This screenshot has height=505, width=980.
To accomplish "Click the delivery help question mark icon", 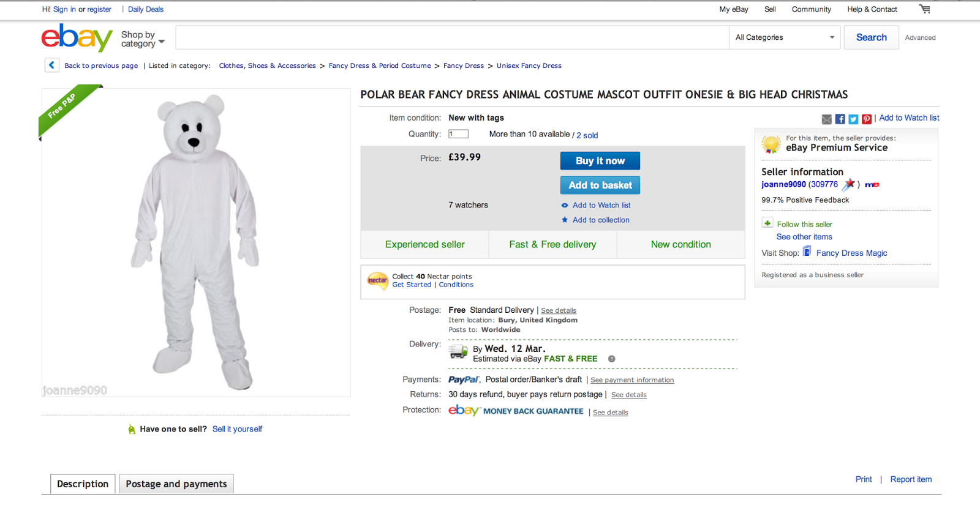I will pyautogui.click(x=611, y=359).
